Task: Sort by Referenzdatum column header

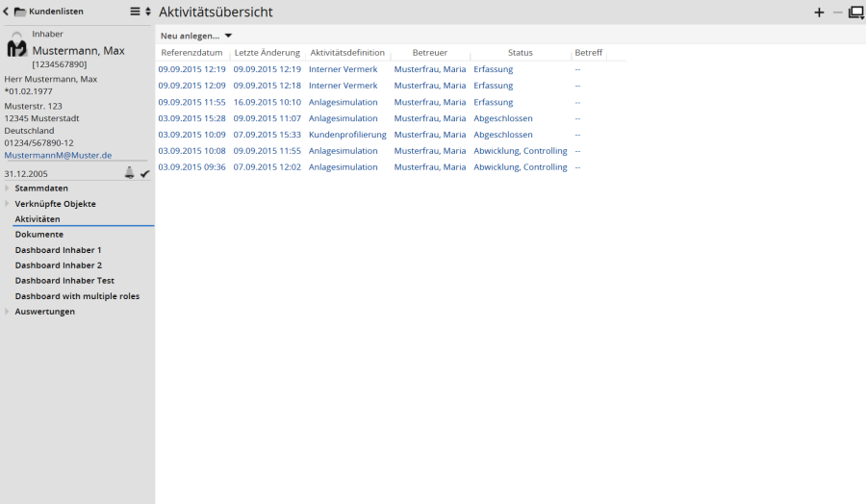Action: (x=191, y=53)
